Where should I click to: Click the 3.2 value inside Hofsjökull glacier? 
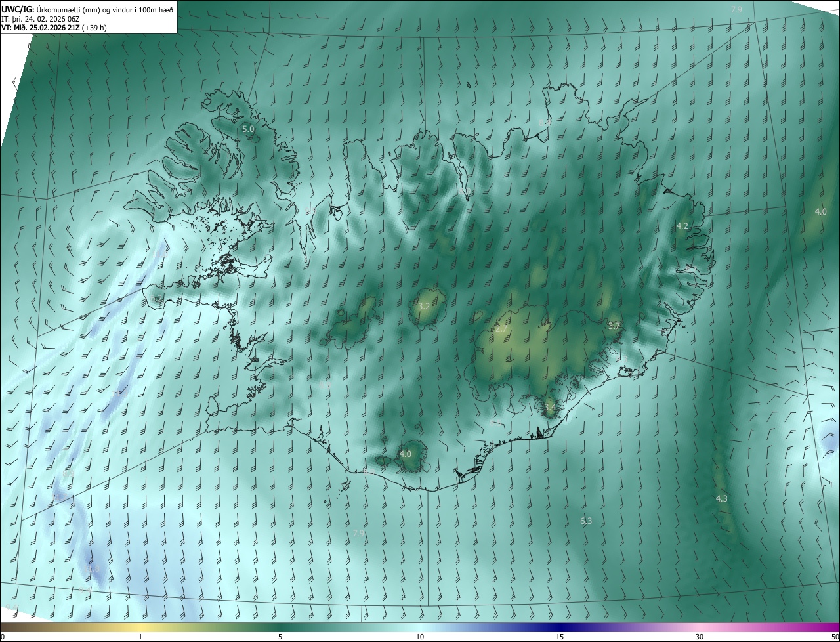coord(424,306)
